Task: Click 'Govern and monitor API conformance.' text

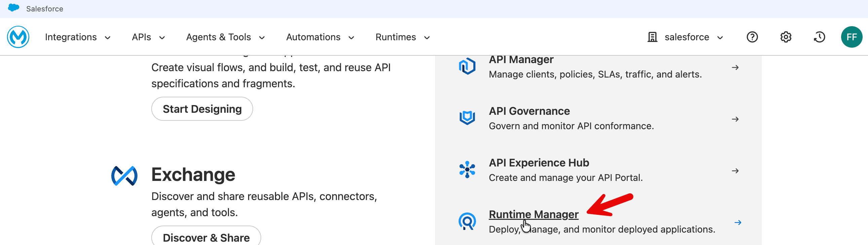Action: [571, 126]
